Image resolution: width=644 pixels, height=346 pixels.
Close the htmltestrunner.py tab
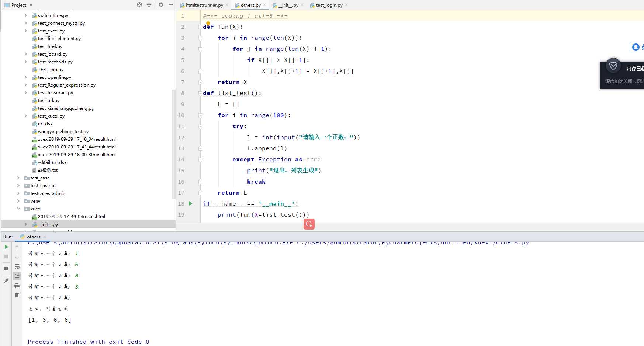227,5
